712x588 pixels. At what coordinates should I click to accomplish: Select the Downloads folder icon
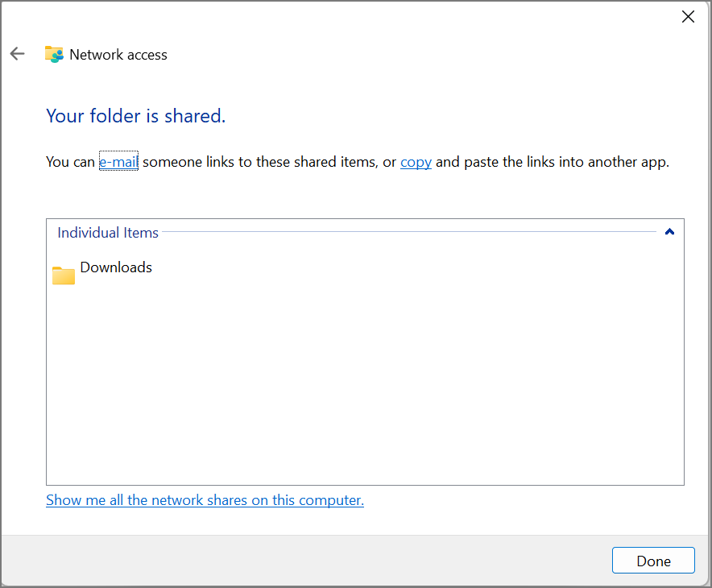64,275
